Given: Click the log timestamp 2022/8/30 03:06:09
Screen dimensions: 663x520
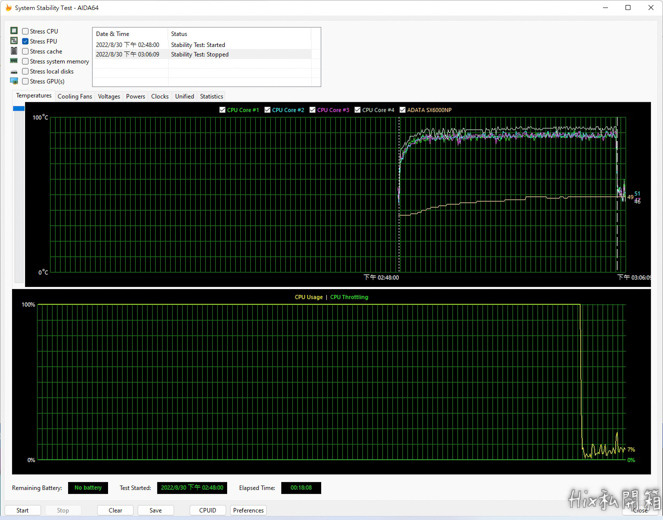Looking at the screenshot, I should tap(128, 54).
